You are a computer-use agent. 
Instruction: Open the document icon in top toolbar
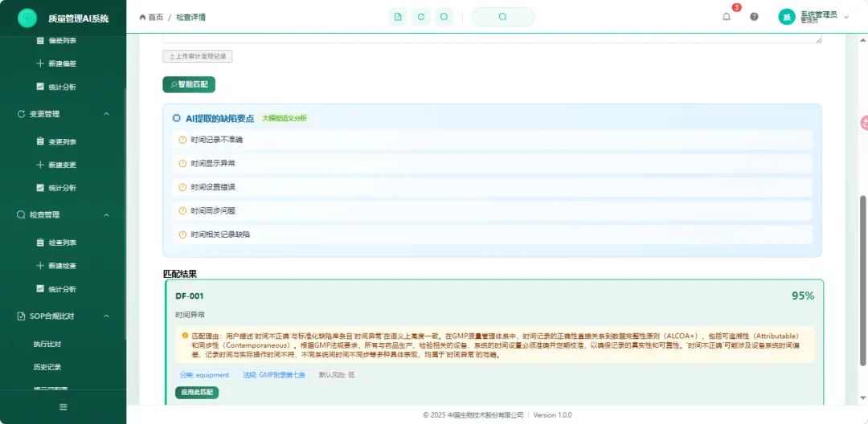click(398, 17)
